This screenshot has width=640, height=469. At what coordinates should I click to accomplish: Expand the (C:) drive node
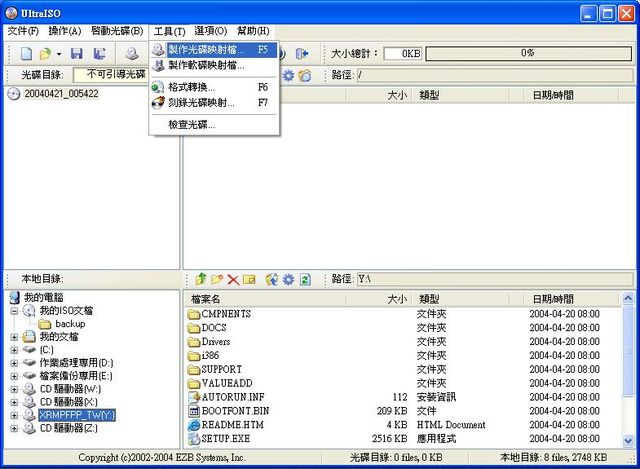pyautogui.click(x=14, y=350)
